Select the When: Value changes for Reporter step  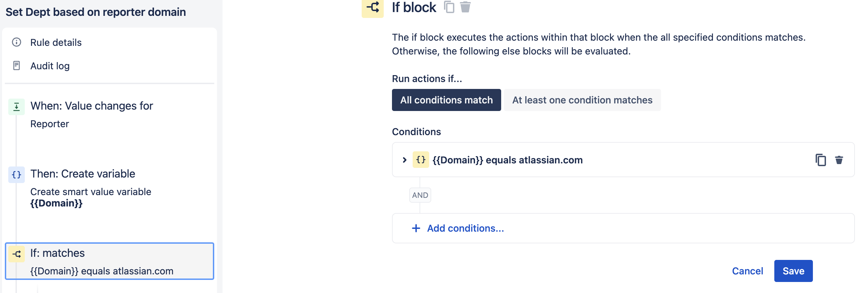tap(110, 114)
